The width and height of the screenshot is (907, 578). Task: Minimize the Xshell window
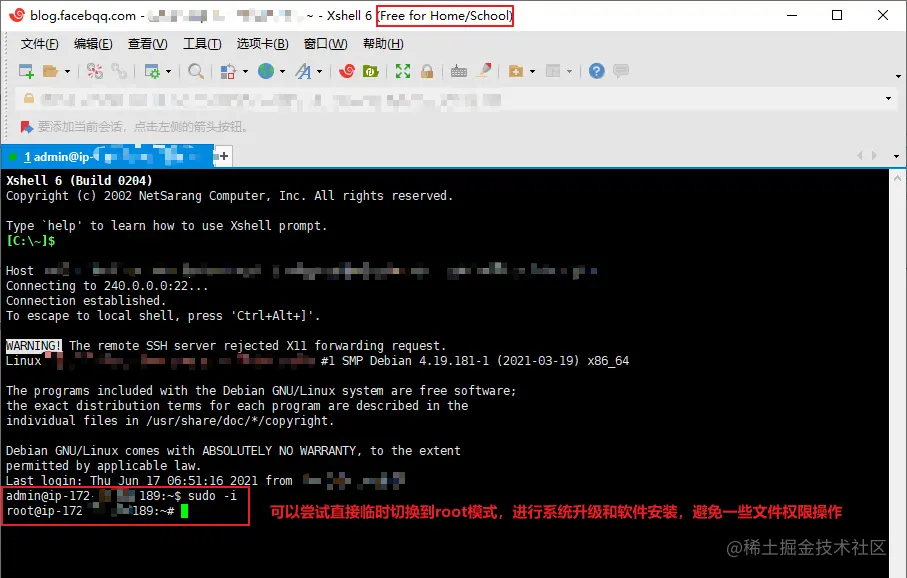792,15
